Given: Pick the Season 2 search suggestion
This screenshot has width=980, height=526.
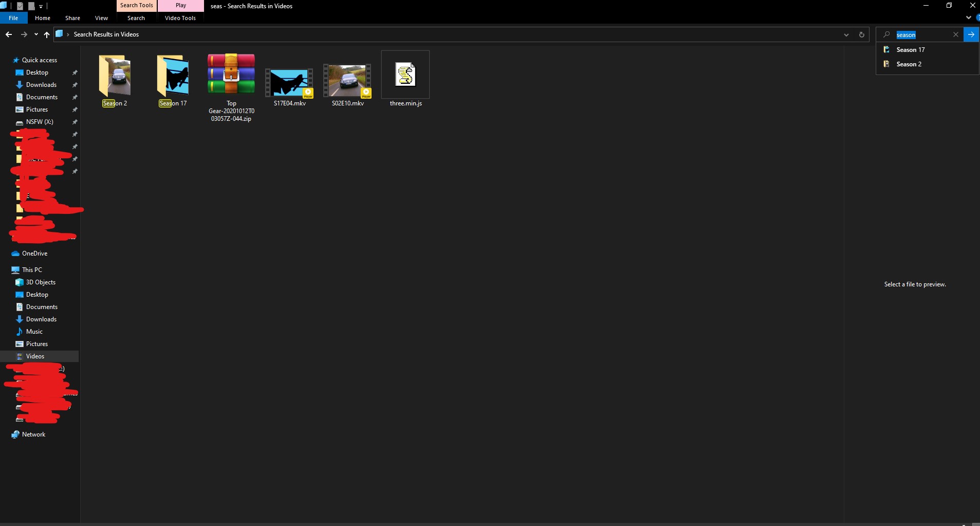Looking at the screenshot, I should click(x=927, y=64).
